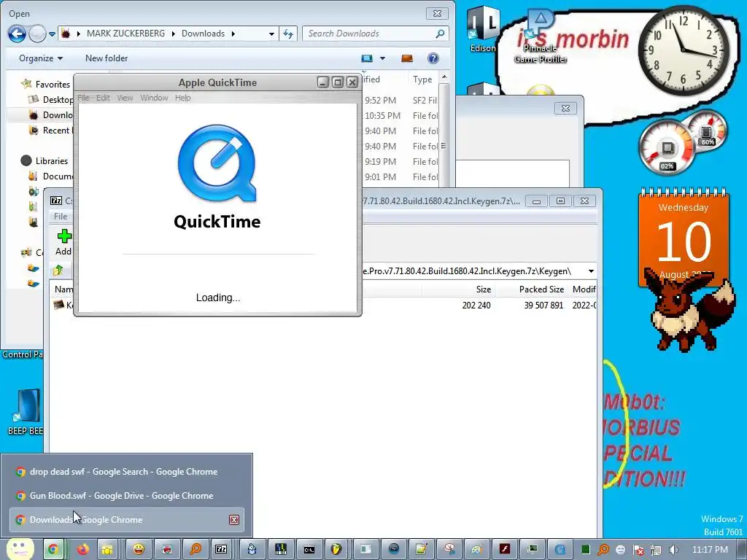Select the 10:35 PM file folder row

(x=400, y=116)
